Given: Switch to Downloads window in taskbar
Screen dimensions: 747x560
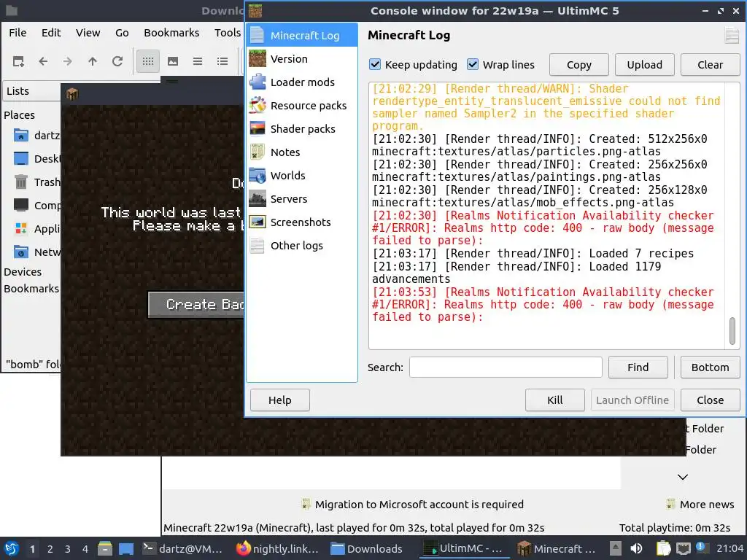Looking at the screenshot, I should point(367,549).
